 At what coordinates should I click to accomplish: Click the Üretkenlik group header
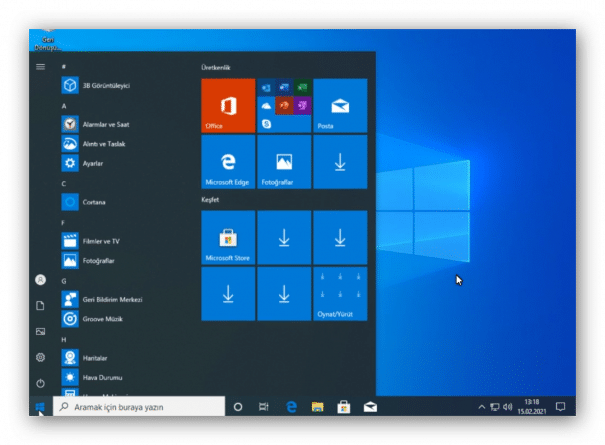pyautogui.click(x=216, y=67)
